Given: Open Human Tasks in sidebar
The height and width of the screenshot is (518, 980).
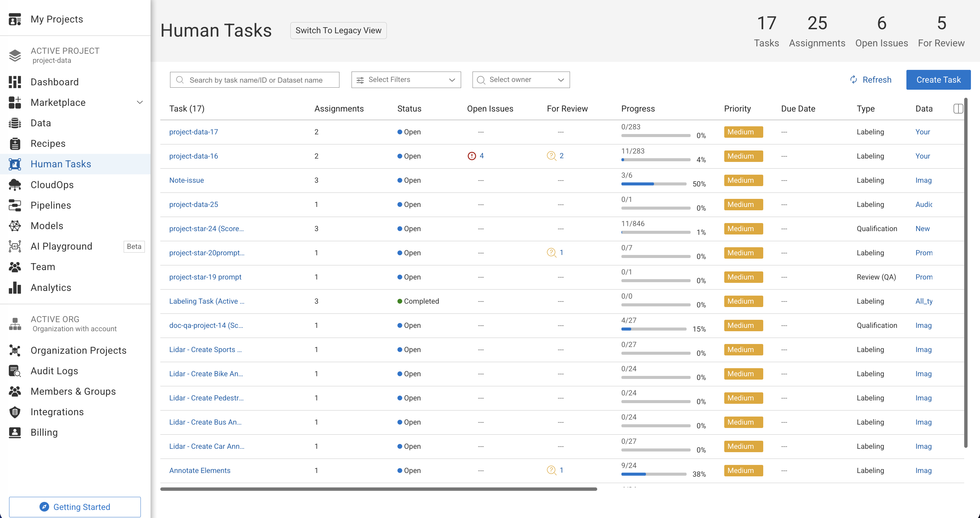Looking at the screenshot, I should coord(75,164).
